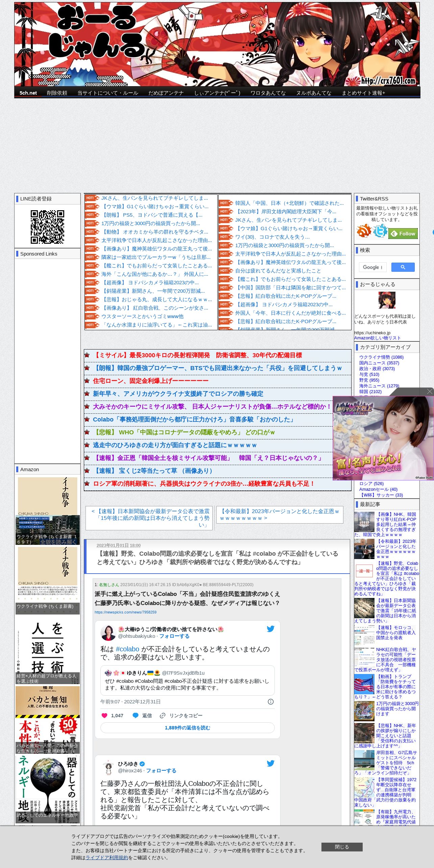Open 【速報】宝くじ2等当たって草 headline
The image size is (434, 868).
154,471
